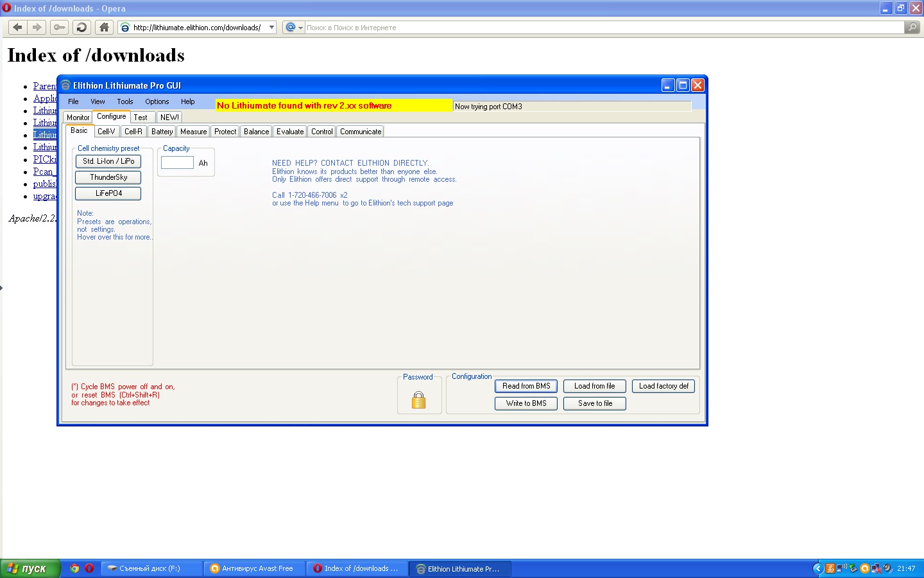Click the 'Now trying port COM3' status text
The image size is (924, 578).
click(488, 107)
